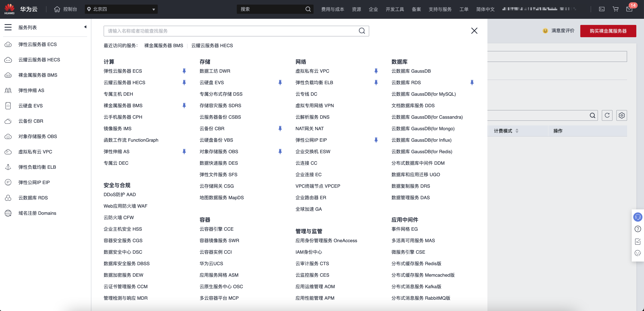
Task: Open the shopping cart icon
Action: coord(615,9)
